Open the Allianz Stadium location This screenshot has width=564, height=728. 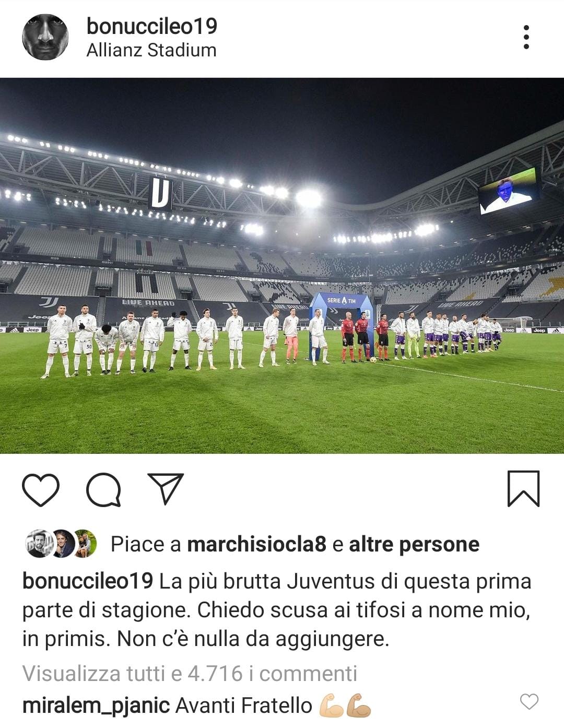click(x=151, y=50)
